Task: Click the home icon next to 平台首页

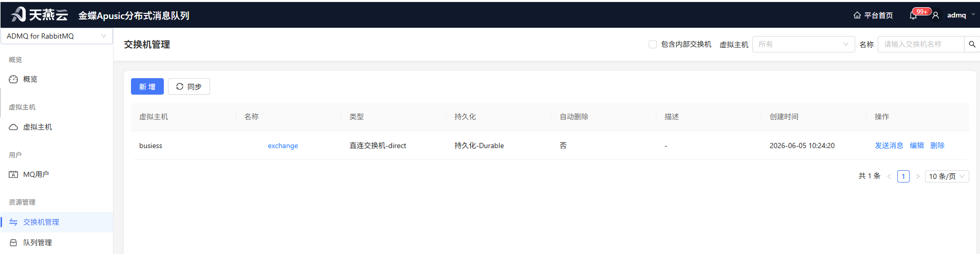Action: click(x=857, y=15)
